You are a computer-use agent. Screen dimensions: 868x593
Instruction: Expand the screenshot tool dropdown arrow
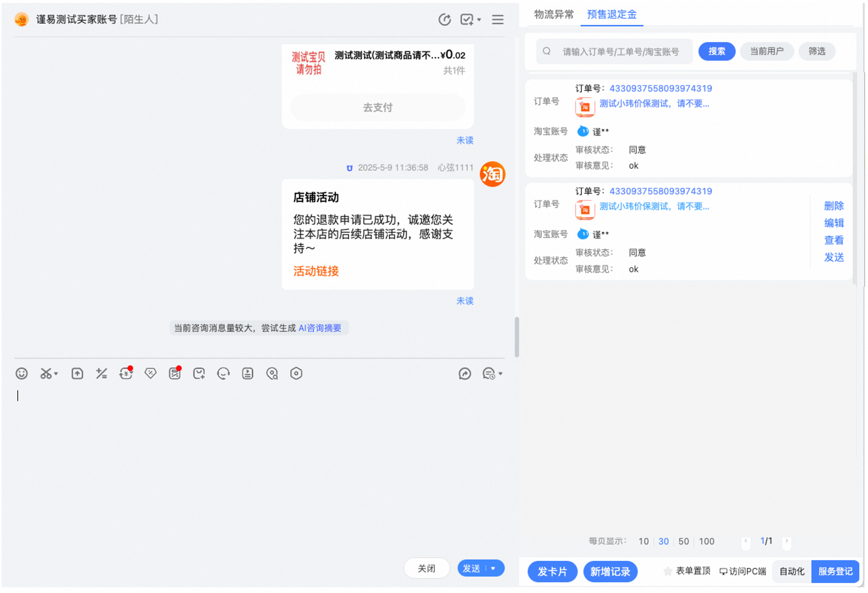click(x=56, y=374)
